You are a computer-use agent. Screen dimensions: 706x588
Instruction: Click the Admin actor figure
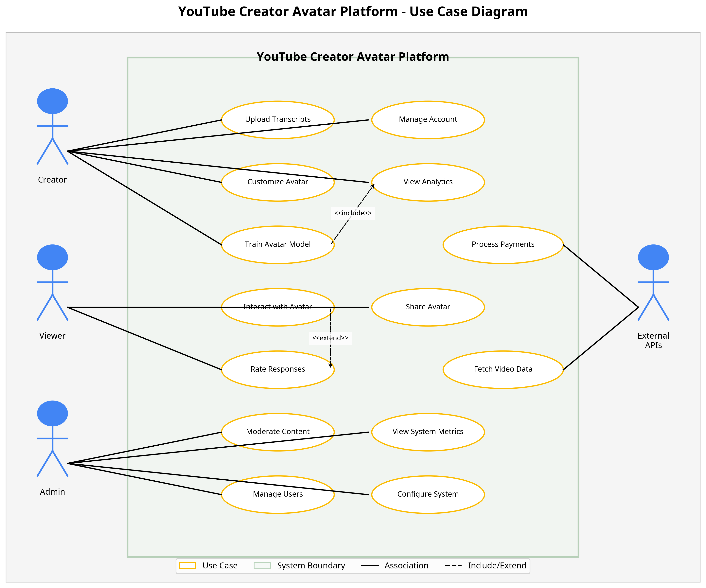point(52,438)
